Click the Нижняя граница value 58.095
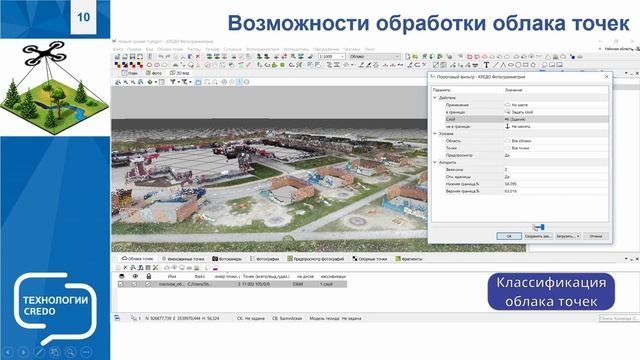 (x=511, y=184)
